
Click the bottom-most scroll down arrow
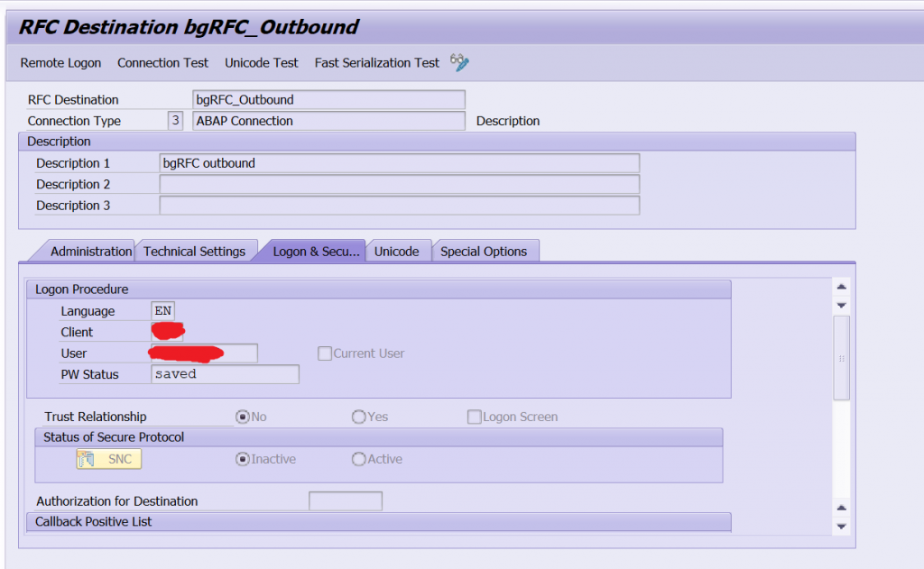842,527
